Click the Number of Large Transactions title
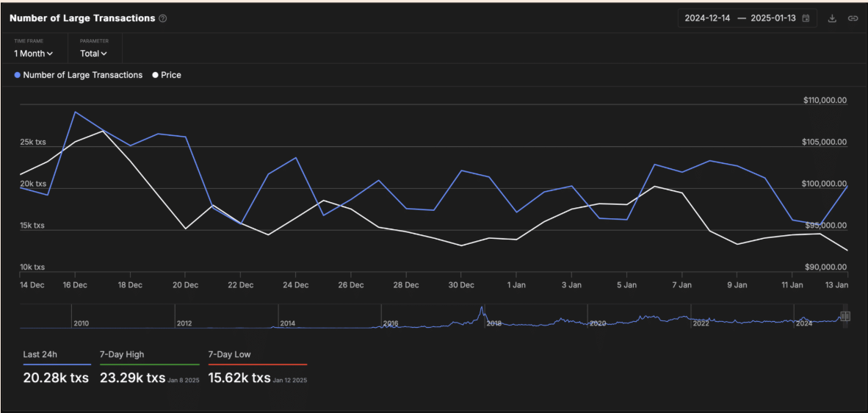Image resolution: width=868 pixels, height=413 pixels. 82,18
